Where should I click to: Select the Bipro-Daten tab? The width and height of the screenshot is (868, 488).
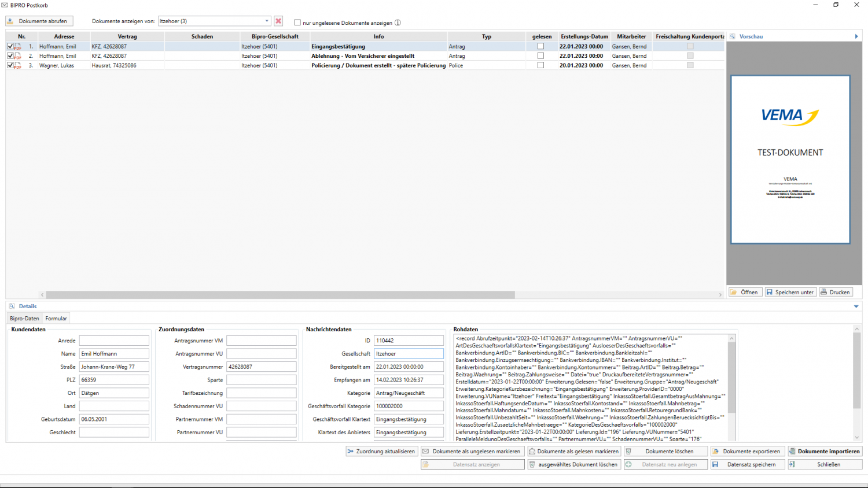(x=24, y=319)
